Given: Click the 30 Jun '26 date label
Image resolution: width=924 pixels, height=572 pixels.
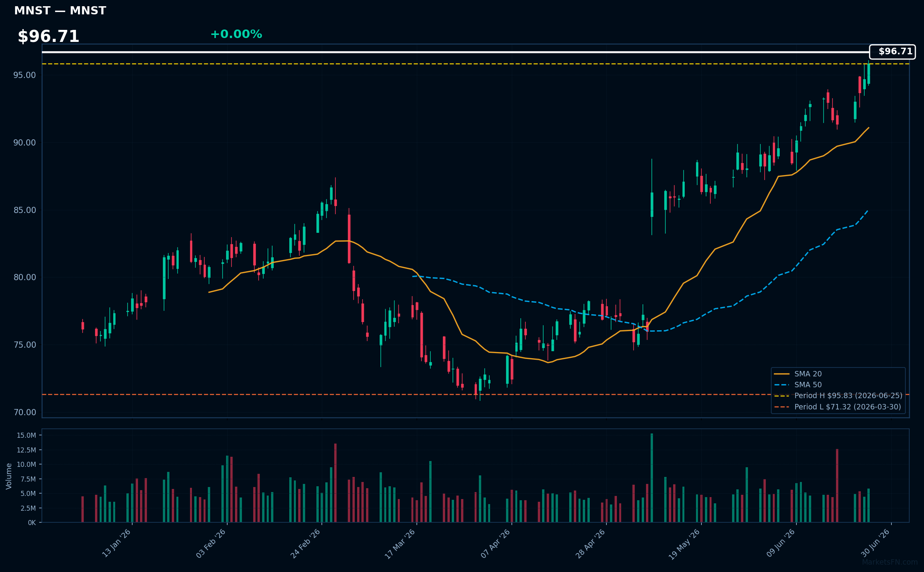Looking at the screenshot, I should (875, 543).
